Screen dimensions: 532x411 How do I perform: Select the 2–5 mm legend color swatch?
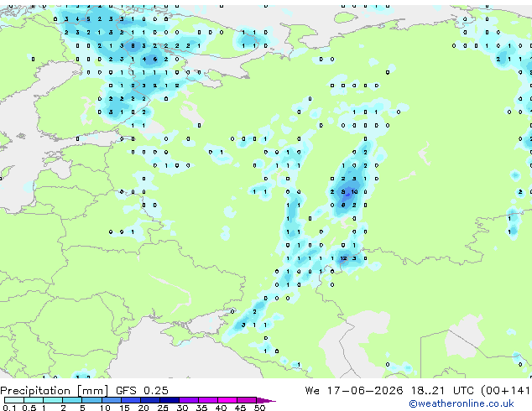click(72, 400)
